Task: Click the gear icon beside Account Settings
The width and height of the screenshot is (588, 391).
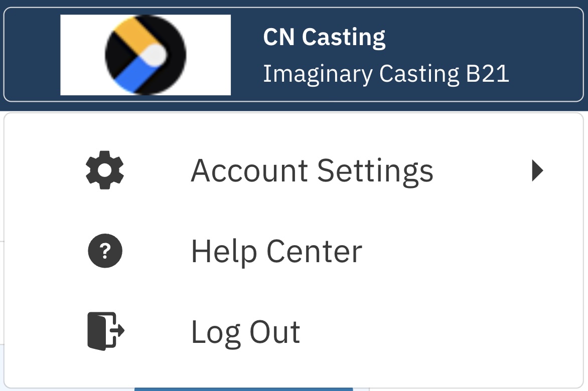Action: tap(105, 170)
